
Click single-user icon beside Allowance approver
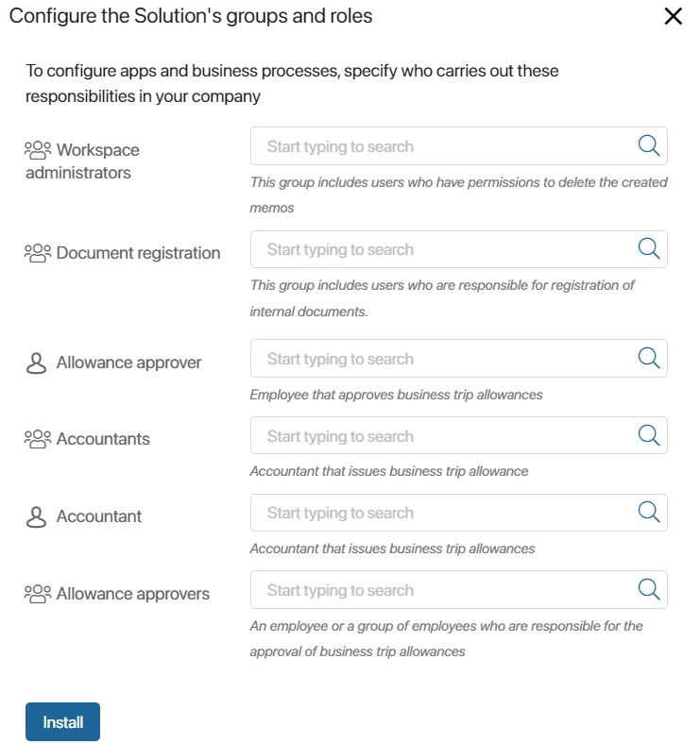point(36,363)
